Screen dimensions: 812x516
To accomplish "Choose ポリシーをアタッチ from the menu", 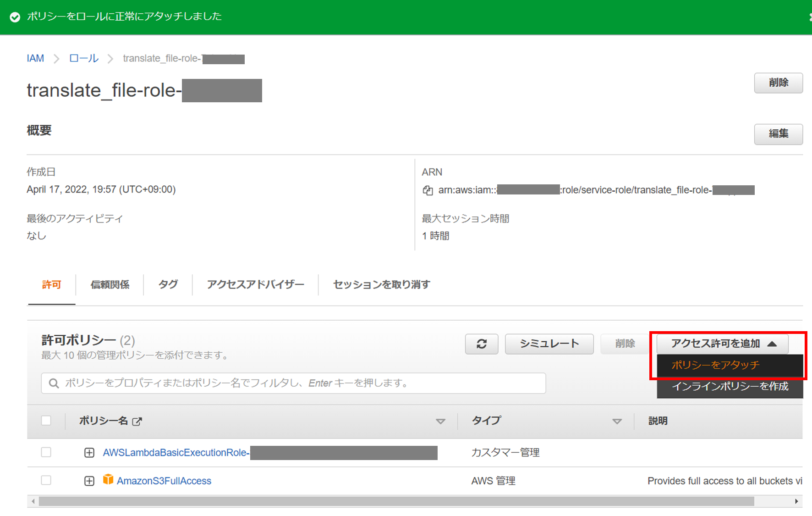I will pyautogui.click(x=730, y=365).
